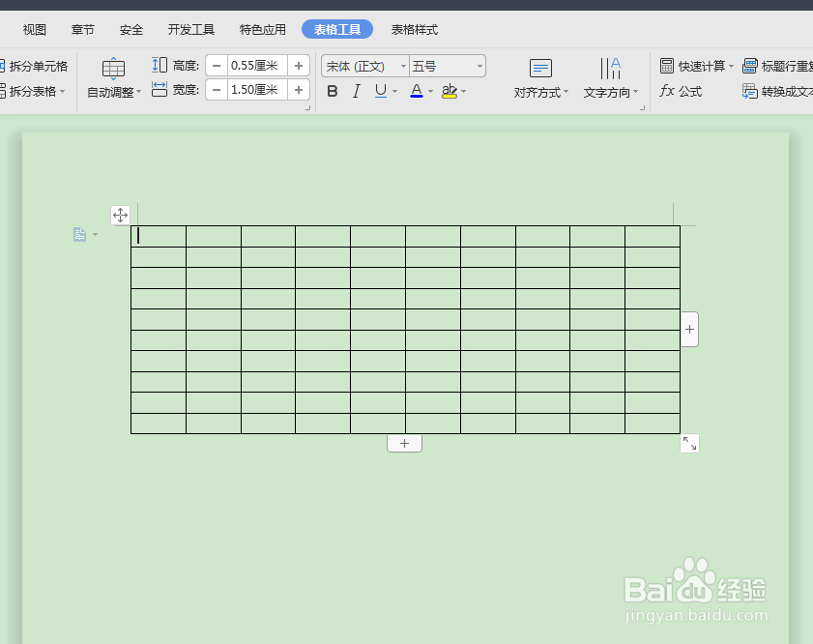
Task: Click the table move handle above the table
Action: pos(120,216)
